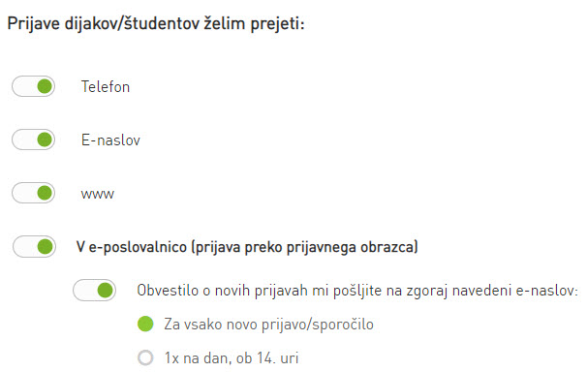The height and width of the screenshot is (372, 588).
Task: Click the Telefon label text
Action: coord(106,86)
